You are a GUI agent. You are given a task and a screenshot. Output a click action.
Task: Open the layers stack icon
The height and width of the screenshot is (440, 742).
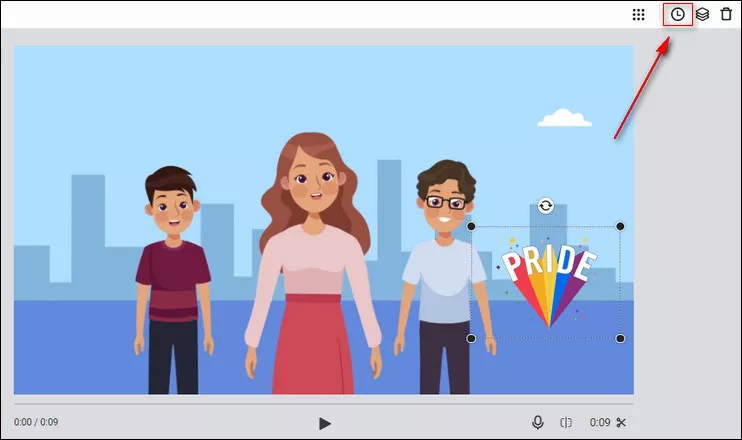pyautogui.click(x=702, y=14)
